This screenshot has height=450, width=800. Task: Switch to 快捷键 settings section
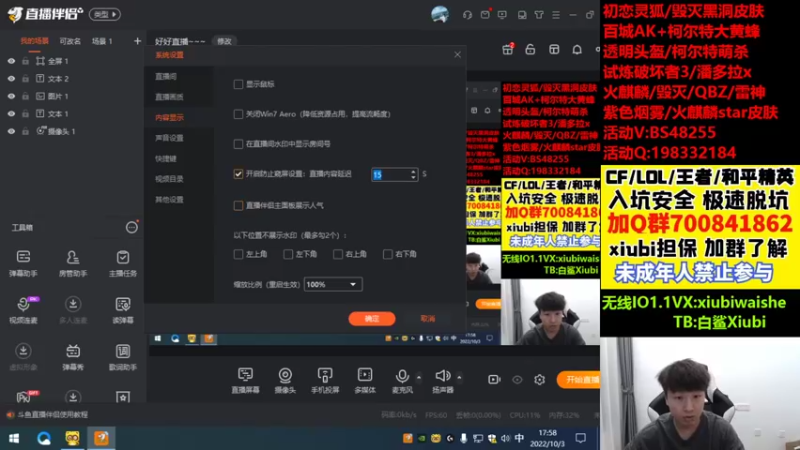click(166, 159)
